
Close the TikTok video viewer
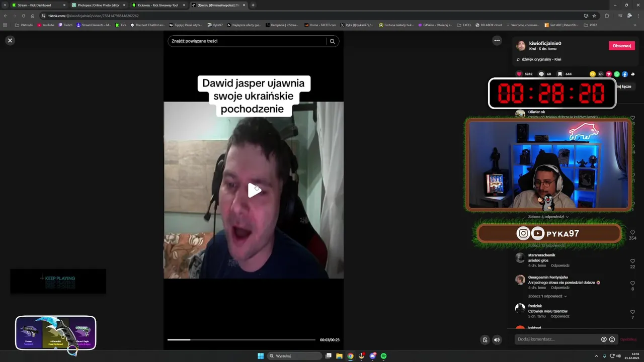[10, 40]
